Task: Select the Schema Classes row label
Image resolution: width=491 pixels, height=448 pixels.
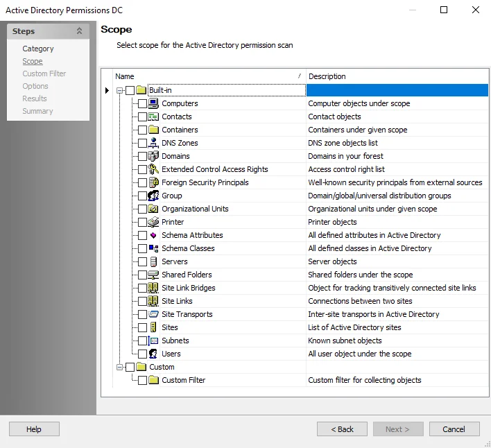Action: (188, 248)
